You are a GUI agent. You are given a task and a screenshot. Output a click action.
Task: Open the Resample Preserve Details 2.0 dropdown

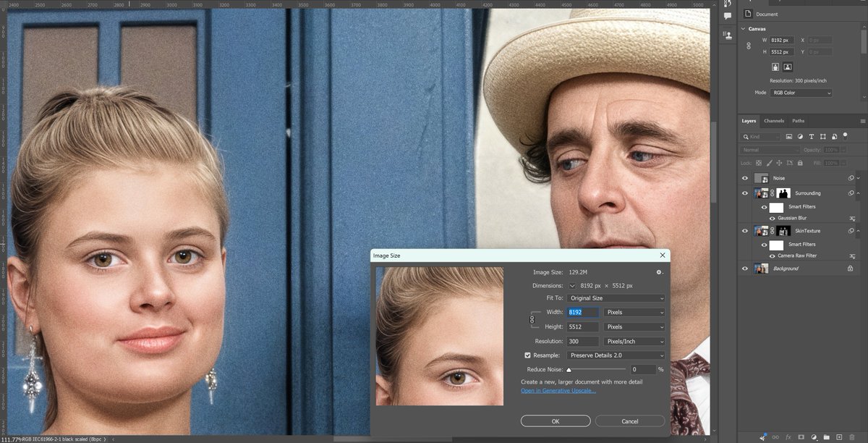pos(616,355)
